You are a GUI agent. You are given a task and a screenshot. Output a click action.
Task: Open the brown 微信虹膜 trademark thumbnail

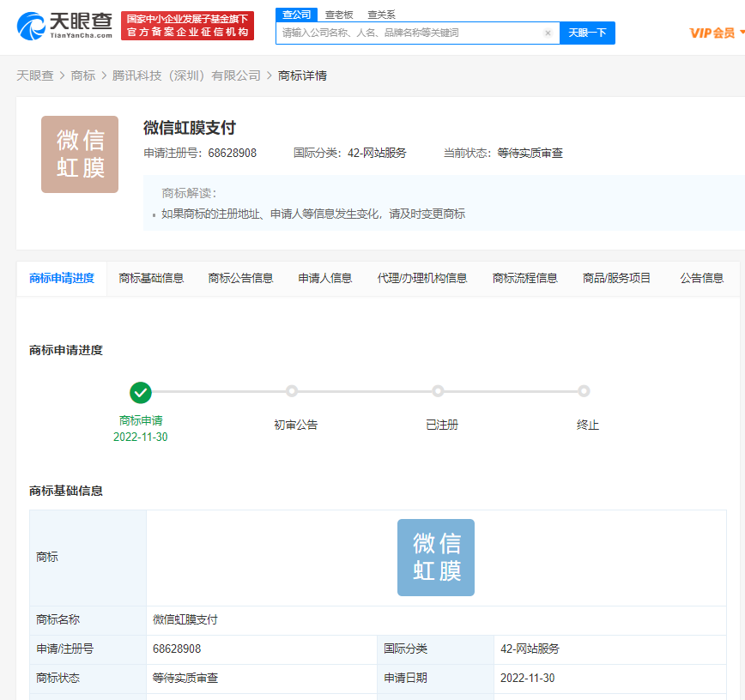click(x=80, y=154)
